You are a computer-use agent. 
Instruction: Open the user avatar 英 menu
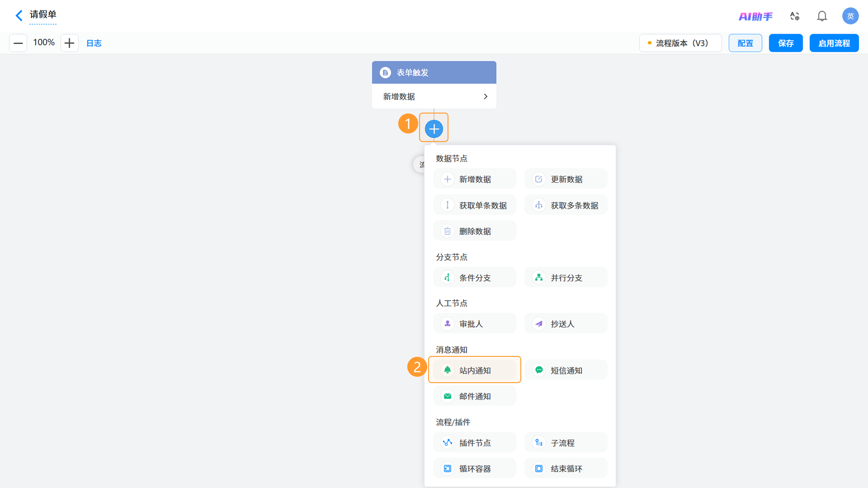tap(850, 16)
